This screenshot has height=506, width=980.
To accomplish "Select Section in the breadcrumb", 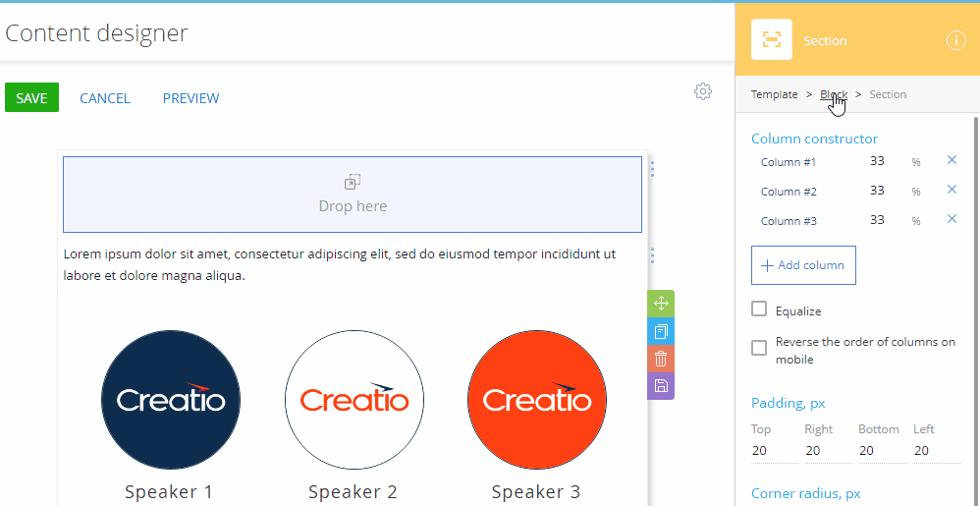I will click(x=888, y=94).
